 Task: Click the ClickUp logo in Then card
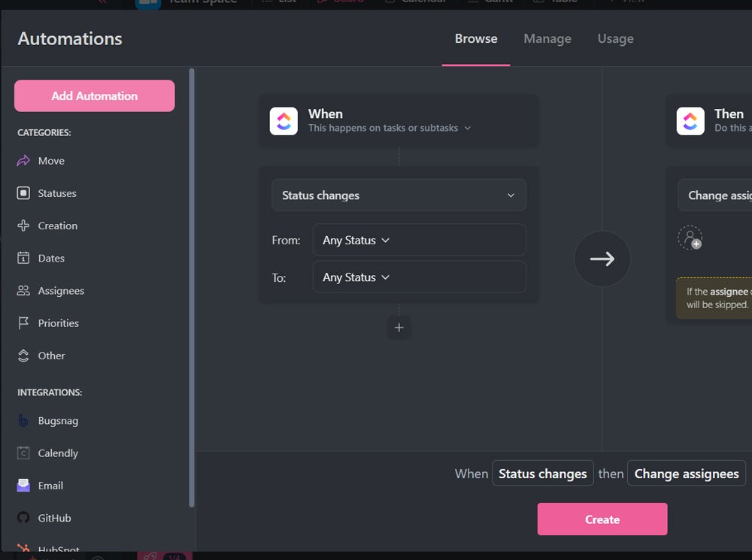[x=690, y=121]
